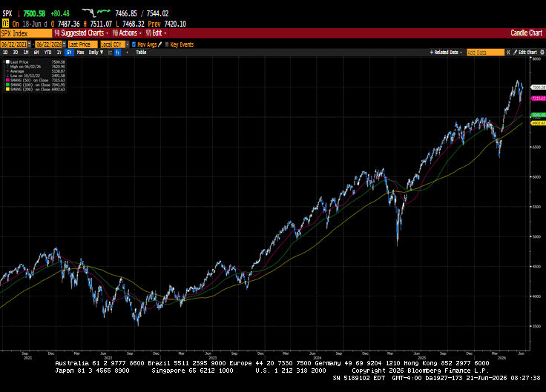
Task: Toggle the Mov Avgs checkbox
Action: 134,44
